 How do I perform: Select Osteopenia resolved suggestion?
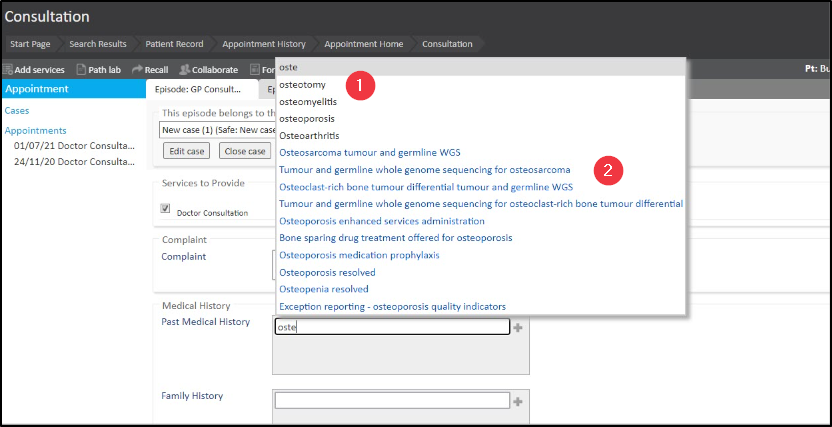click(322, 289)
